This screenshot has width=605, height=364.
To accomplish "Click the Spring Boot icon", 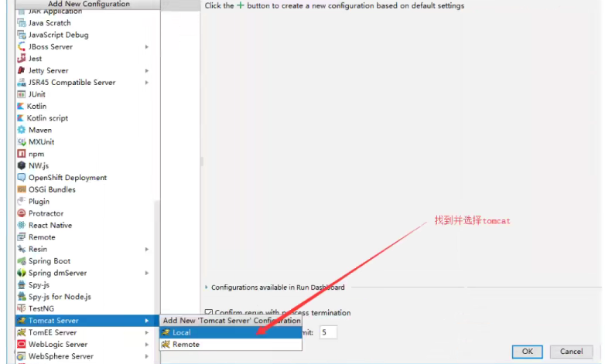I will pyautogui.click(x=22, y=261).
